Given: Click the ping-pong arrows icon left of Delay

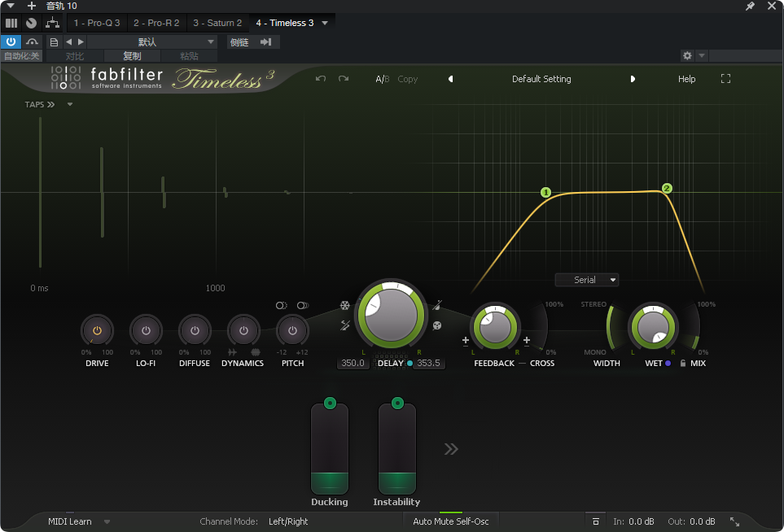Looking at the screenshot, I should pos(345,325).
